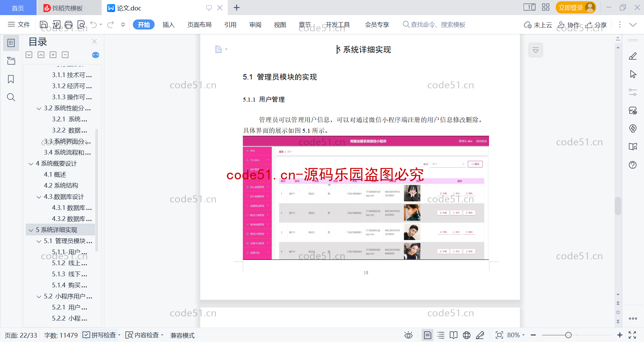
Task: Open the search icon in left sidebar
Action: click(x=11, y=97)
